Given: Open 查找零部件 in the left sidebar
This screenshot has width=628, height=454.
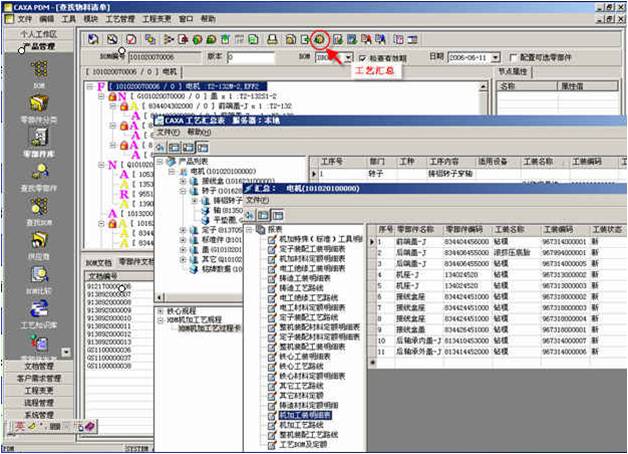Looking at the screenshot, I should pos(39,172).
